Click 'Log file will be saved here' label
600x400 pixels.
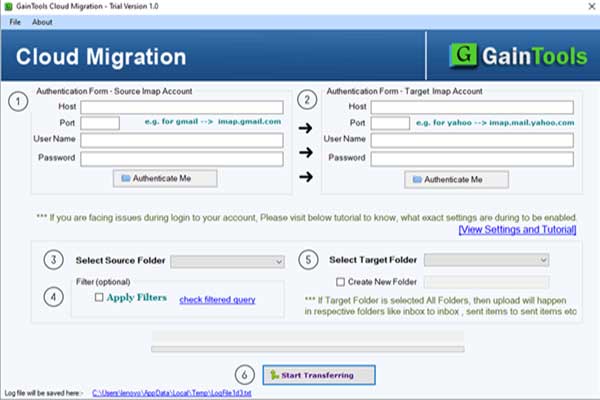pyautogui.click(x=43, y=393)
